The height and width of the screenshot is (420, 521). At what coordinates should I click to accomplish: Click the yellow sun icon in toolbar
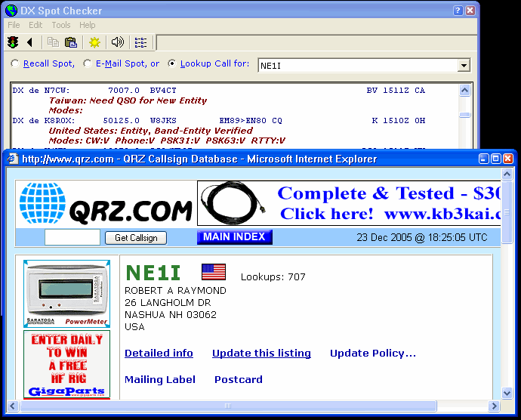[94, 42]
